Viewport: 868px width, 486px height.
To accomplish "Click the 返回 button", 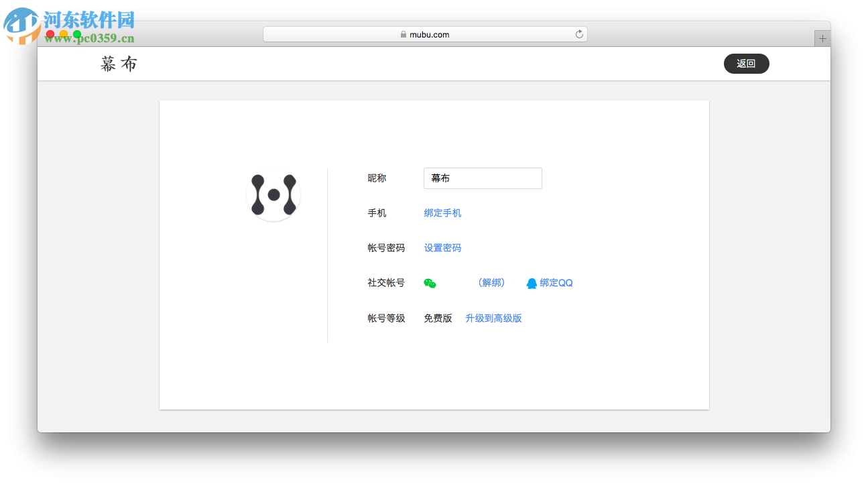I will [746, 64].
